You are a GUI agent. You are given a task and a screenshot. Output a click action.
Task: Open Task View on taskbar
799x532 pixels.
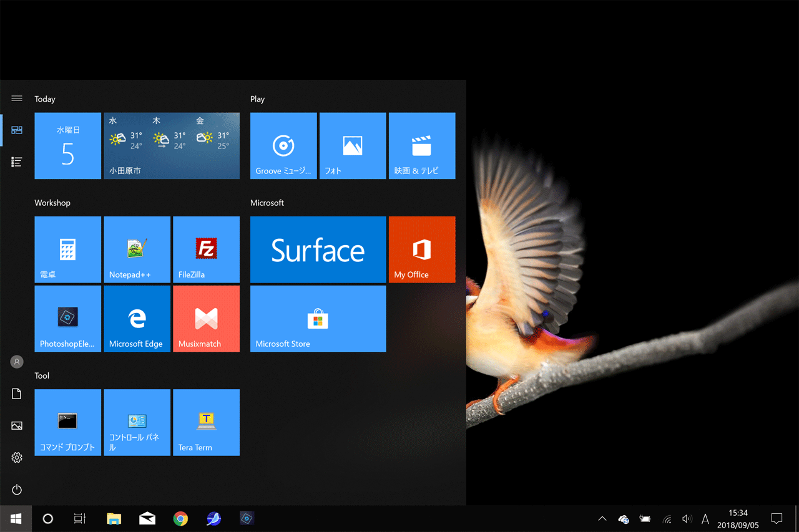[80, 518]
